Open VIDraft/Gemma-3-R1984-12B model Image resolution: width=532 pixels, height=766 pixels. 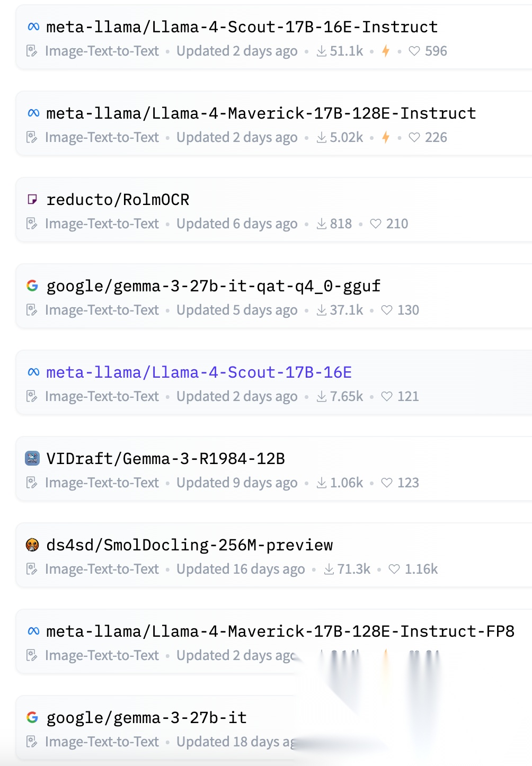tap(165, 459)
